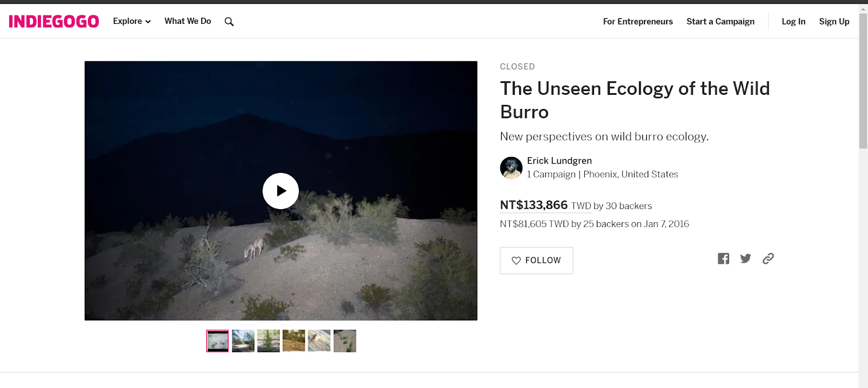Image resolution: width=868 pixels, height=388 pixels.
Task: Select the last gallery thumbnail
Action: [344, 341]
